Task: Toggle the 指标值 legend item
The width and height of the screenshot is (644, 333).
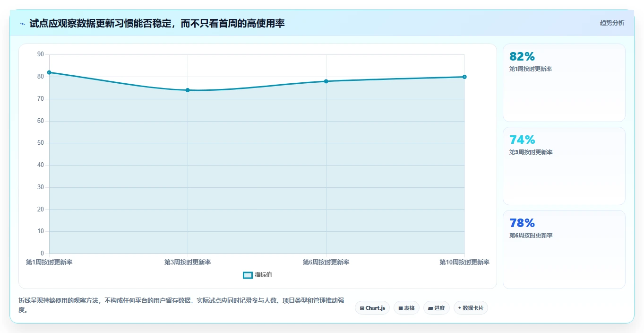Action: click(258, 275)
